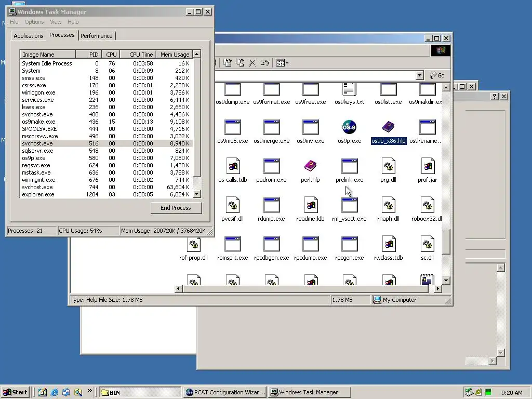The width and height of the screenshot is (532, 399).
Task: Click the Start button
Action: [x=16, y=392]
